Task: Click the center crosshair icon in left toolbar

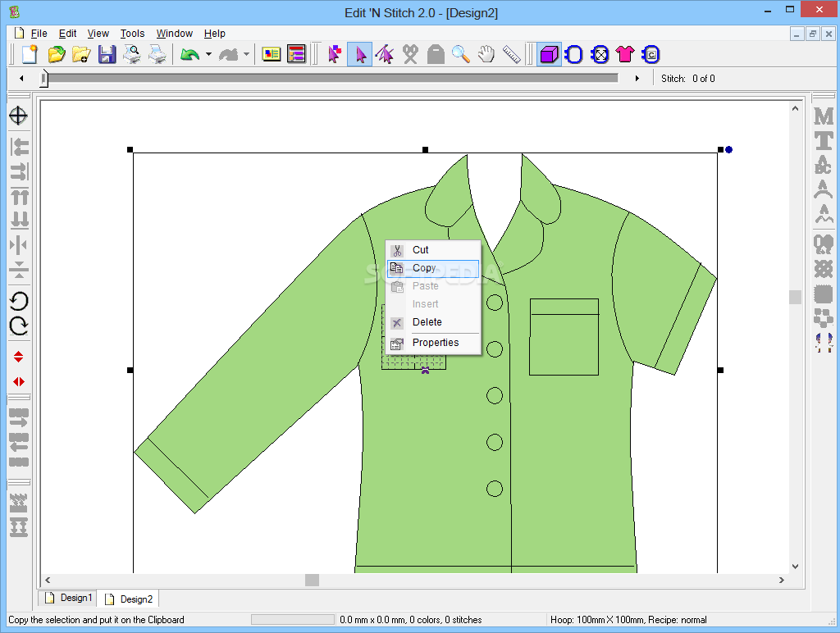Action: 19,115
